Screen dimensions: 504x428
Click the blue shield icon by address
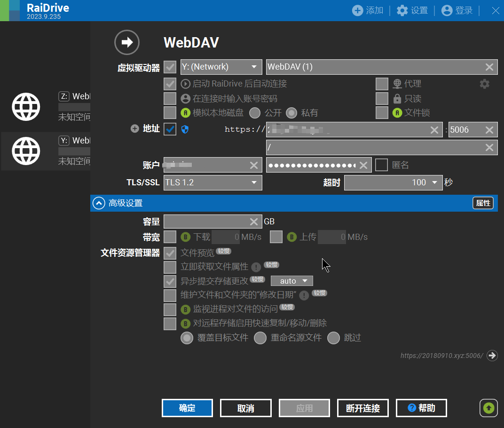coord(185,129)
